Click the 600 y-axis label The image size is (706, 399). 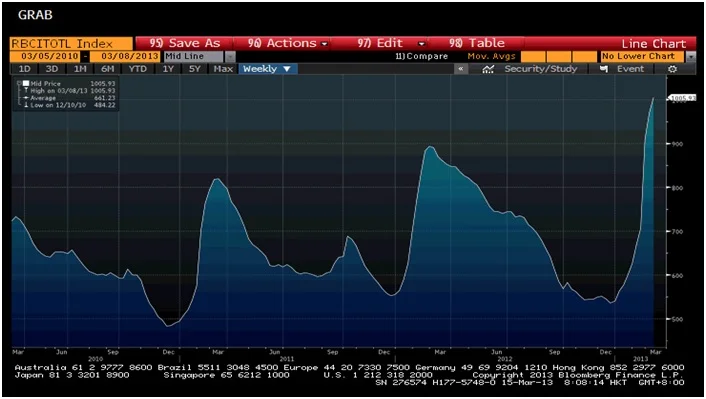tap(678, 275)
